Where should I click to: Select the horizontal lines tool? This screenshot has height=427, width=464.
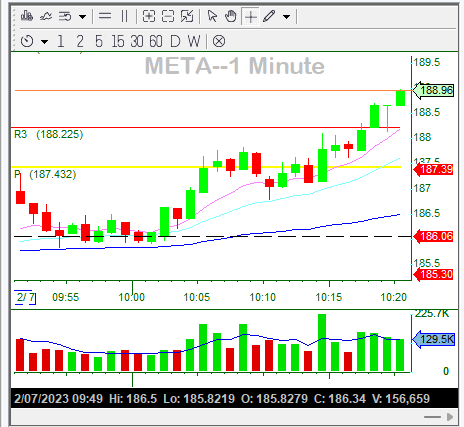105,16
